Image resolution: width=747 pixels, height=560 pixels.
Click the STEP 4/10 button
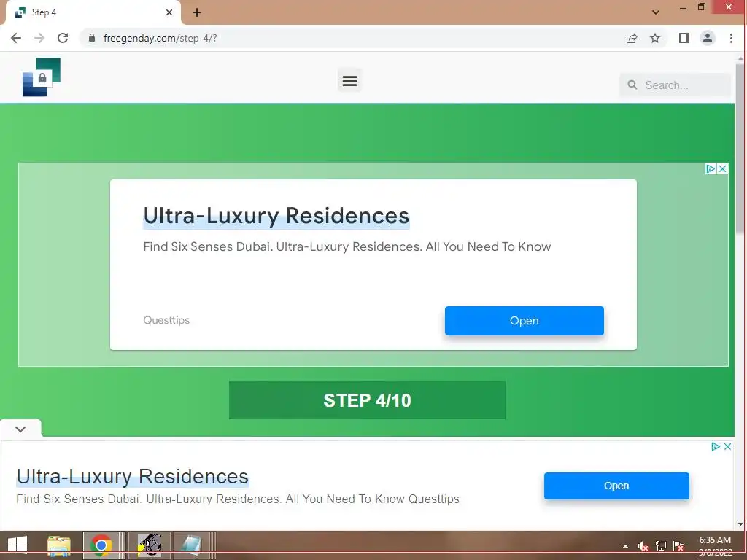point(367,400)
